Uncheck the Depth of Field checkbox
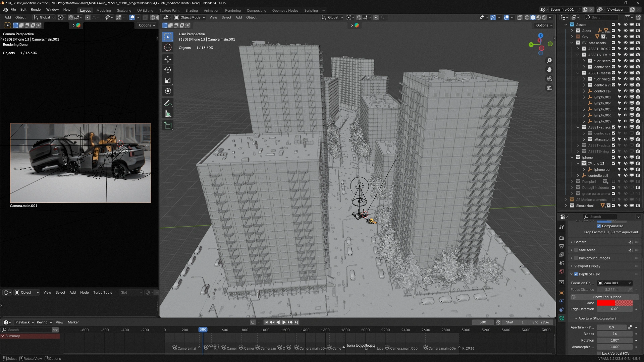The image size is (644, 362). coord(576,274)
